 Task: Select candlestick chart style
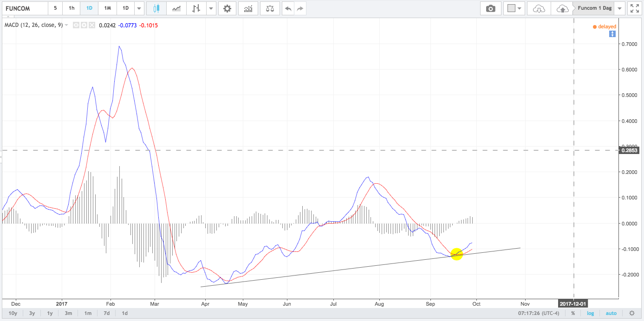point(156,8)
